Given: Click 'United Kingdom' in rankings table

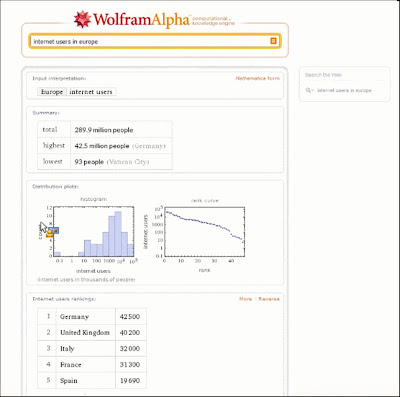Looking at the screenshot, I should 85,333.
